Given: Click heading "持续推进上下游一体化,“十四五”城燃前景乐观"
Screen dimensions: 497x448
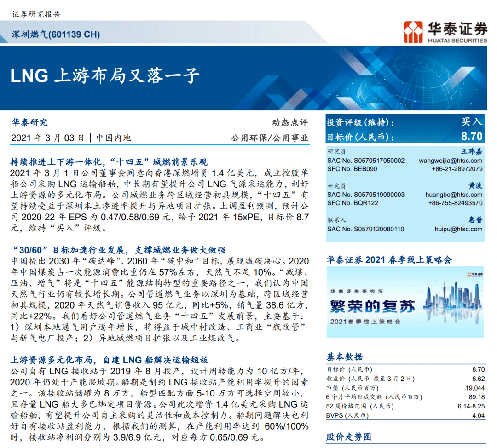Looking at the screenshot, I should [109, 162].
